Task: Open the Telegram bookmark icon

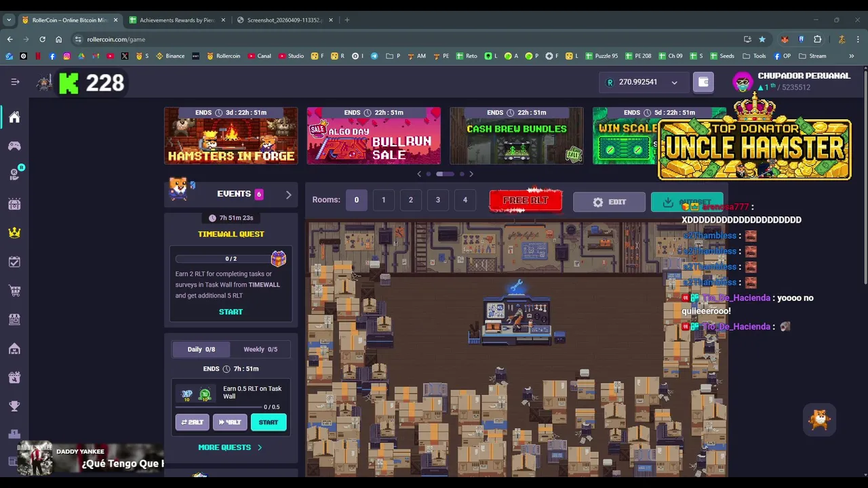Action: (x=374, y=56)
